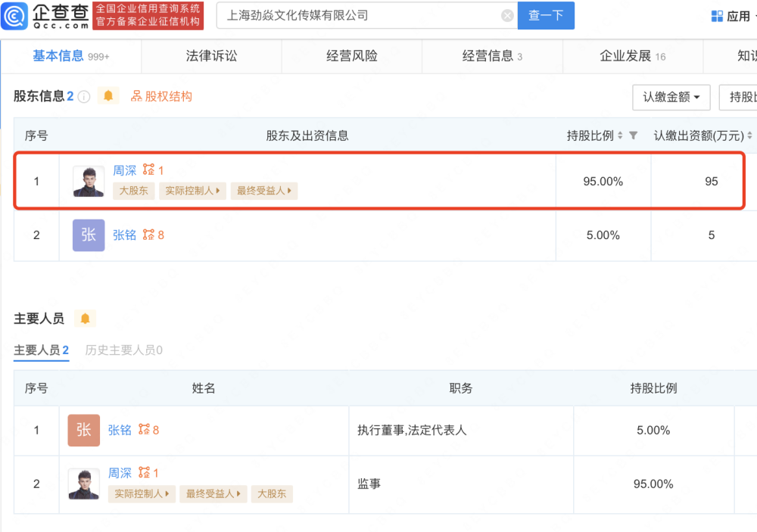This screenshot has width=757, height=532.
Task: Open 周深 link in shareholder table
Action: [125, 170]
